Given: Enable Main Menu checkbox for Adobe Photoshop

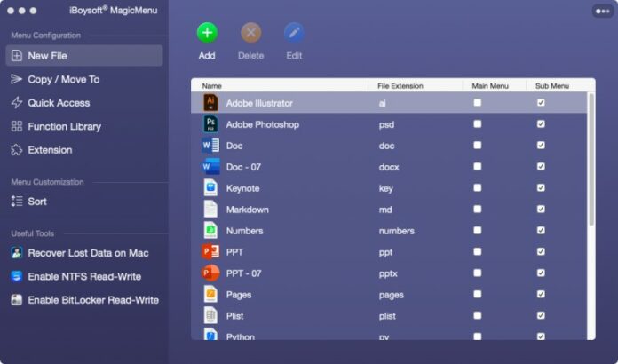Looking at the screenshot, I should point(478,124).
